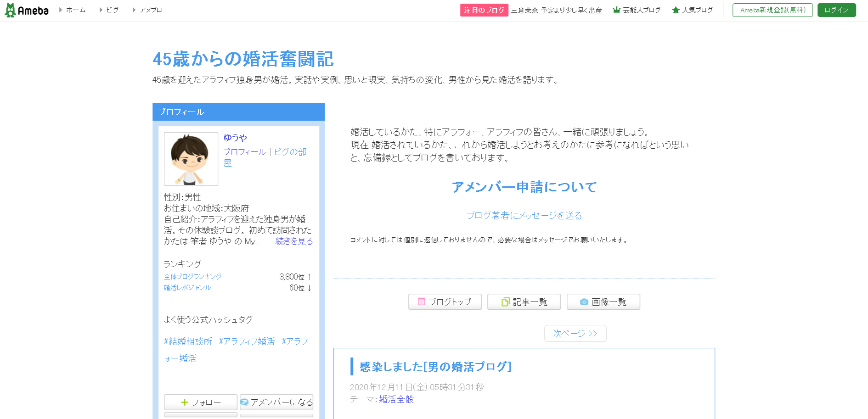Image resolution: width=868 pixels, height=419 pixels.
Task: Open article 感染しました[男の婚活ブログ]
Action: [435, 367]
